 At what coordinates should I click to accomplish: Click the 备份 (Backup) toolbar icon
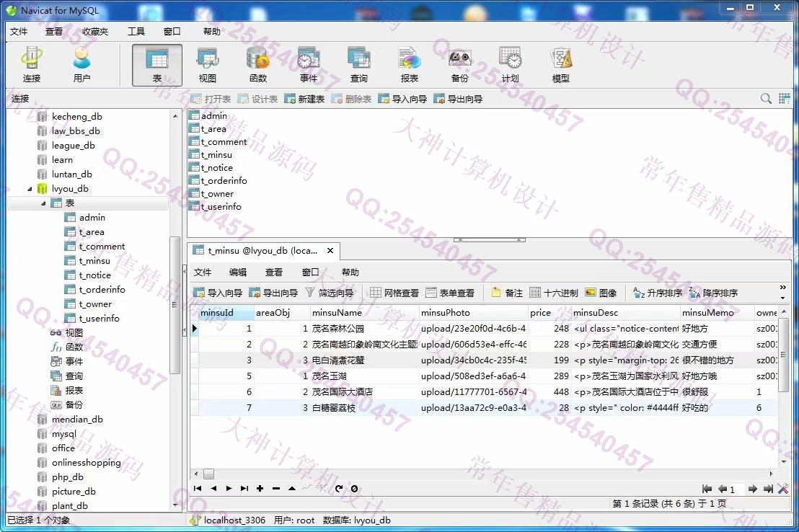(x=459, y=65)
